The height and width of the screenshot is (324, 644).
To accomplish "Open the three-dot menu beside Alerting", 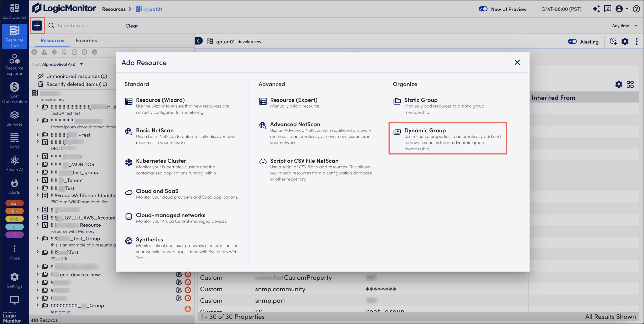I will pos(636,42).
